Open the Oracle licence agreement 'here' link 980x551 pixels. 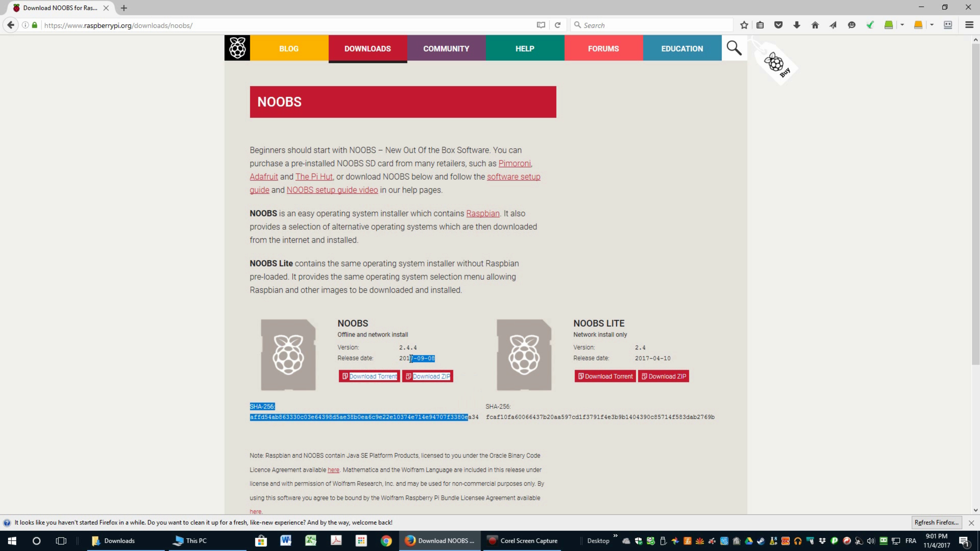click(333, 470)
